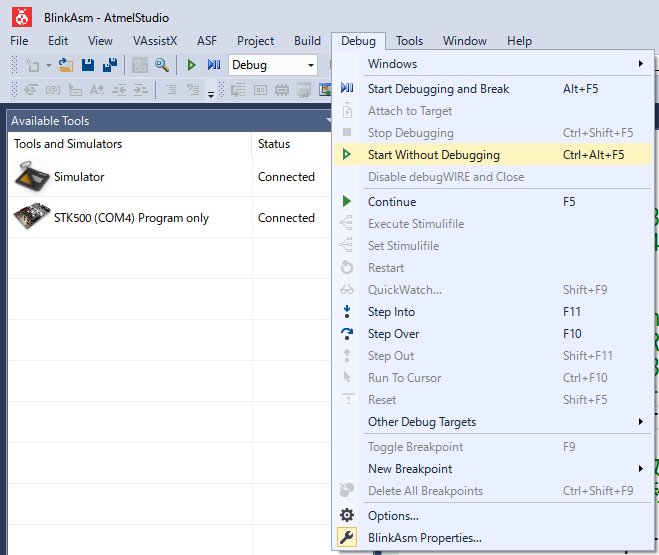Open the Edit menu

(58, 41)
